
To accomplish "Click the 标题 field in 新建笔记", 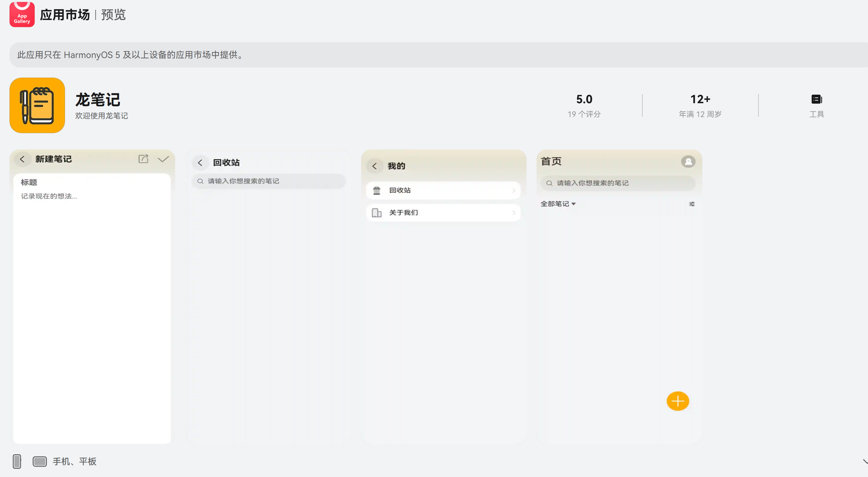I will (29, 182).
